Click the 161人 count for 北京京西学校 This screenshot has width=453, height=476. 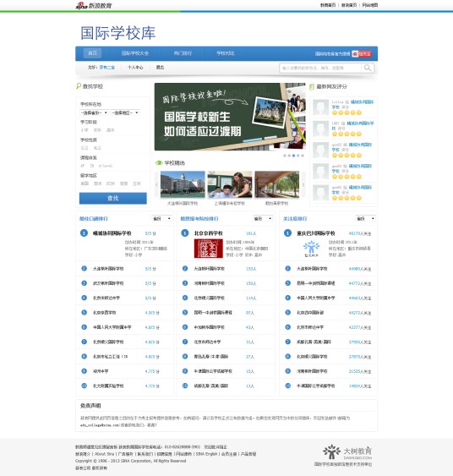pos(251,233)
